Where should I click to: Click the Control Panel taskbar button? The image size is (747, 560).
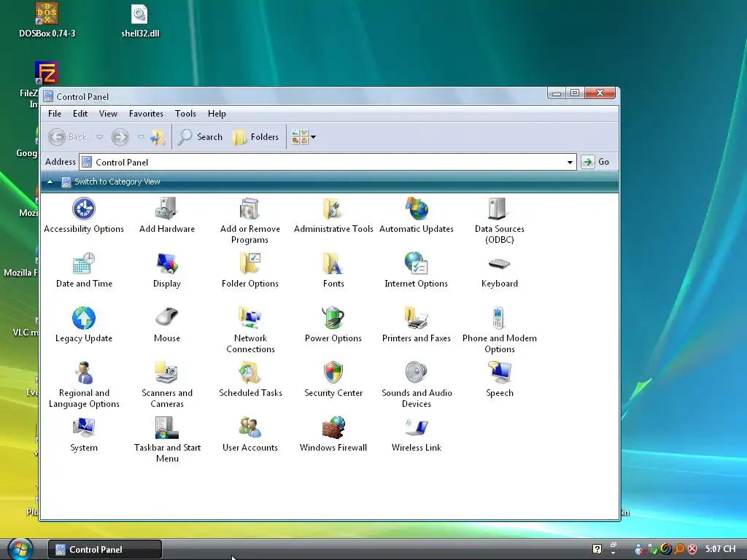[105, 550]
